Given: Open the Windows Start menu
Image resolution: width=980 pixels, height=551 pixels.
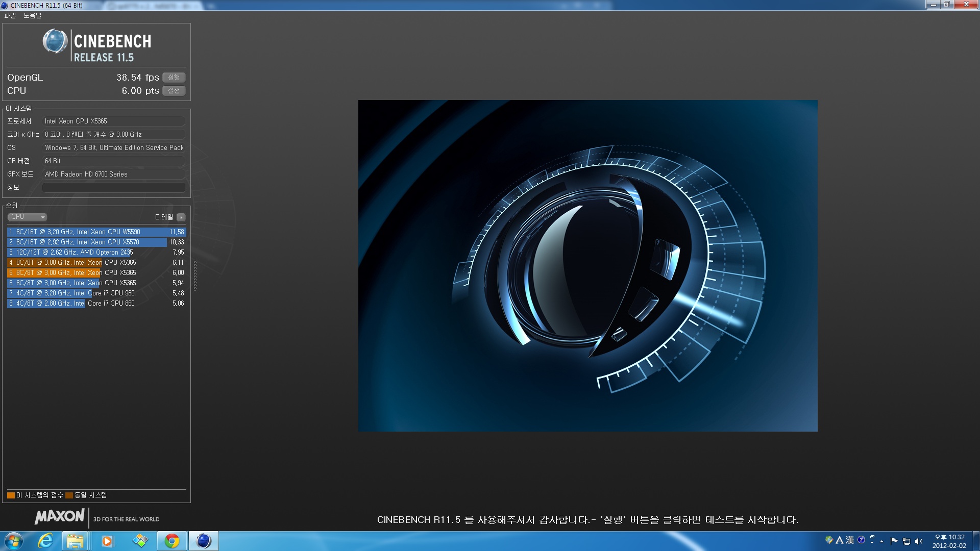Looking at the screenshot, I should 14,541.
